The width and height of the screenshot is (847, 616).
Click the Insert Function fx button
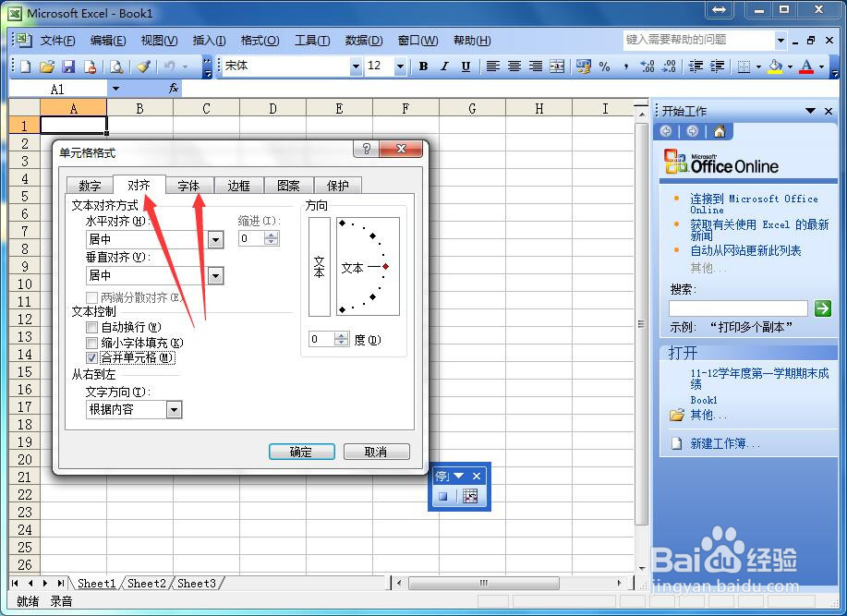174,88
